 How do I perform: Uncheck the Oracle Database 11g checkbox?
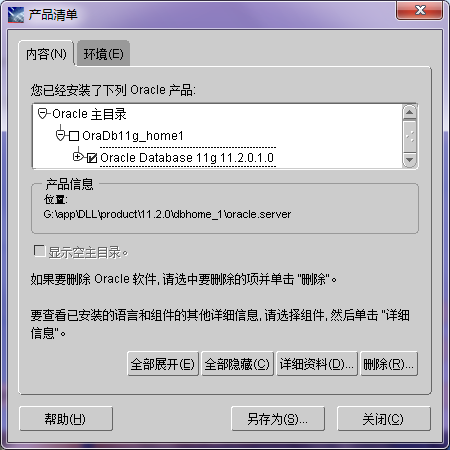92,157
